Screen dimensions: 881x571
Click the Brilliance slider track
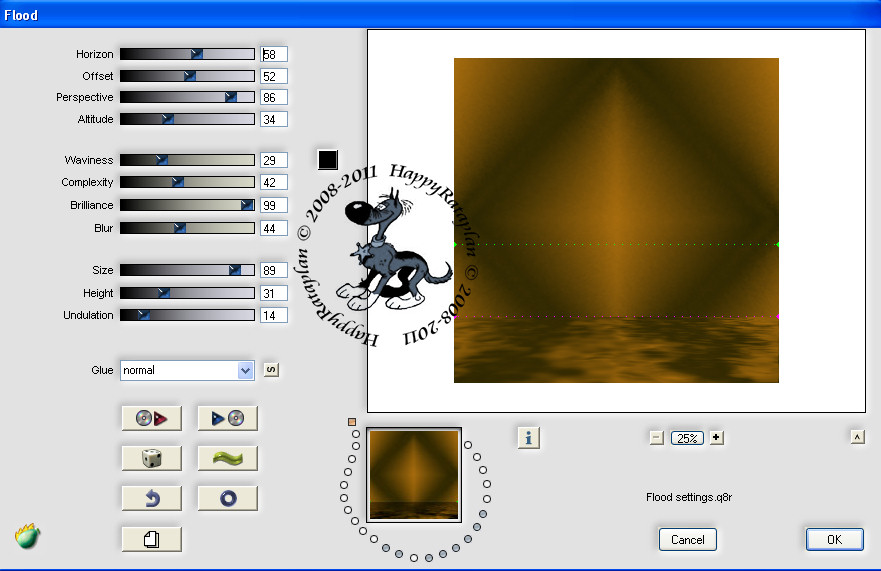pos(187,205)
